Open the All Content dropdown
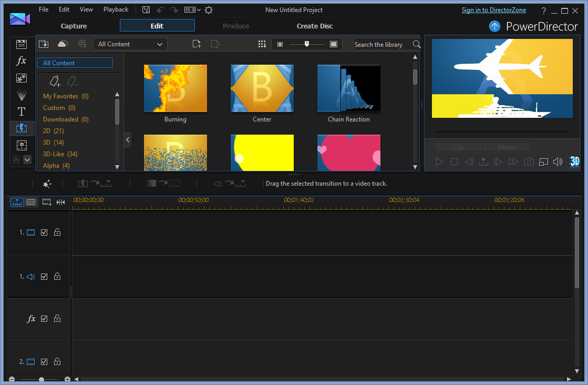The width and height of the screenshot is (588, 385). [x=130, y=44]
